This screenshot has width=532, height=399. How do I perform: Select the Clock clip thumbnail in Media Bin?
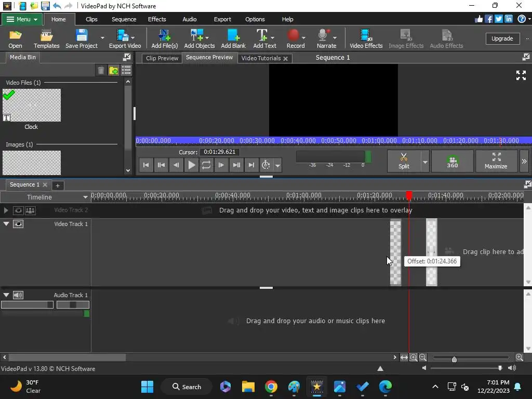(32, 105)
